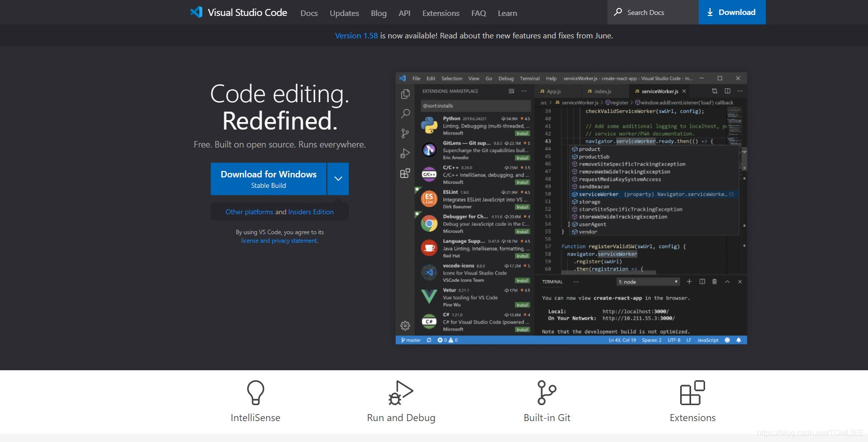This screenshot has width=868, height=442.
Task: Click the blue Download button in the header
Action: 732,12
